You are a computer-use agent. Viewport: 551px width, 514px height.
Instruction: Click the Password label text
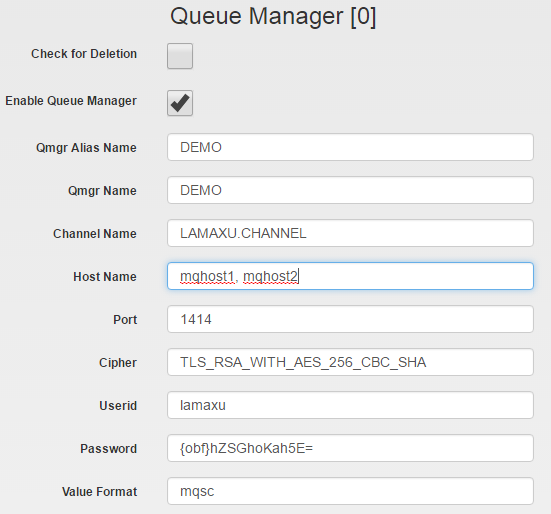(x=109, y=449)
